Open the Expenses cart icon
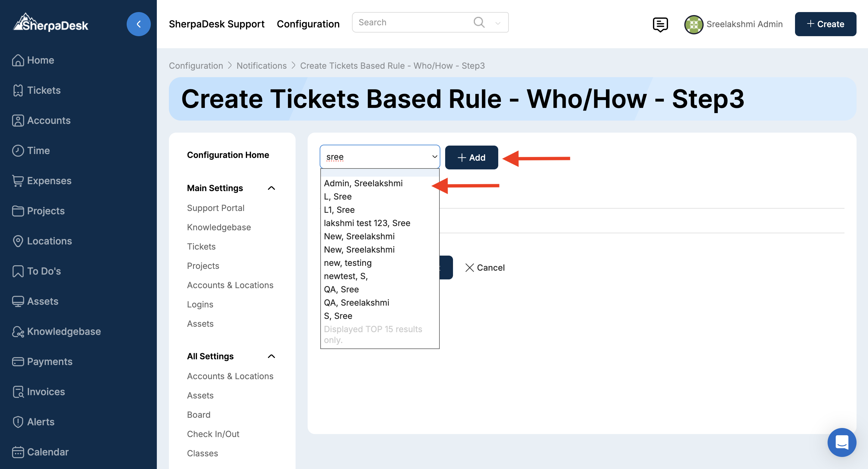Screen dimensions: 868x469 coord(17,181)
